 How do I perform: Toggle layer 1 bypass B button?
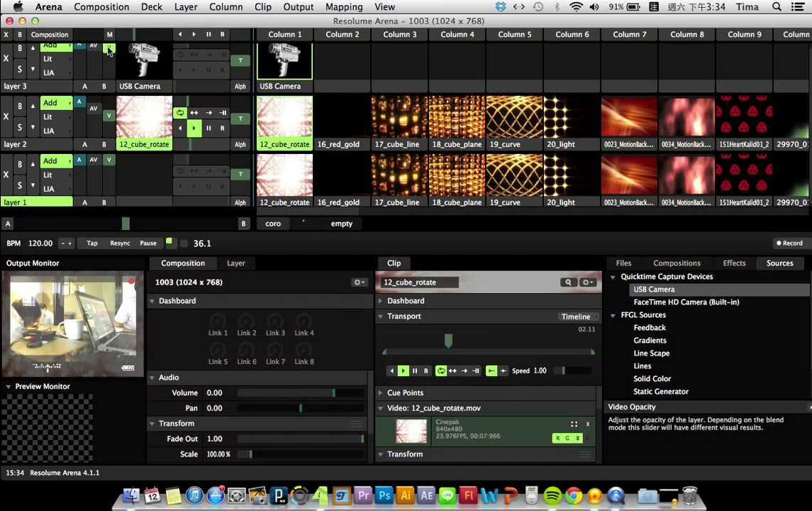click(x=20, y=164)
